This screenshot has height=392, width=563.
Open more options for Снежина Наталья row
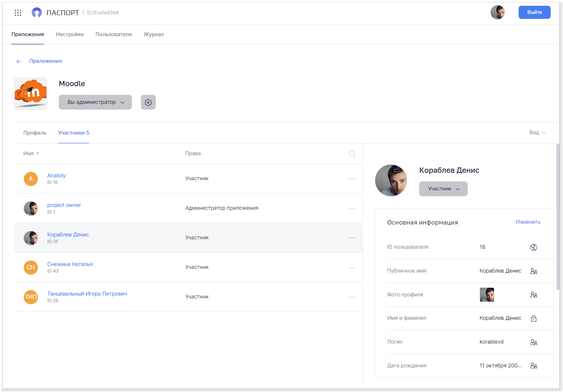pos(352,268)
